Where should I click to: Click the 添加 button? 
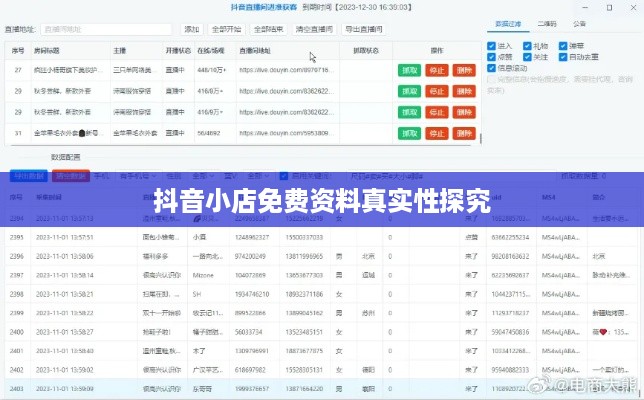192,29
